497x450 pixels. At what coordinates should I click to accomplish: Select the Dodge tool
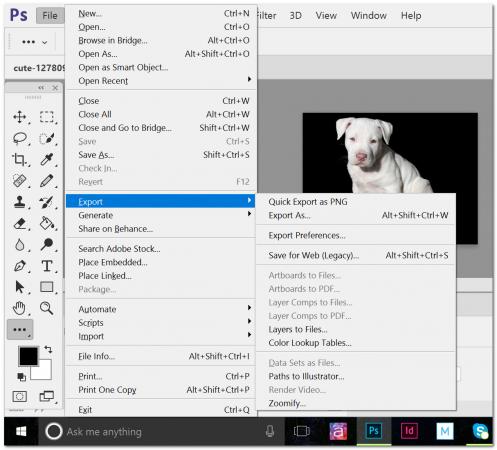(47, 245)
